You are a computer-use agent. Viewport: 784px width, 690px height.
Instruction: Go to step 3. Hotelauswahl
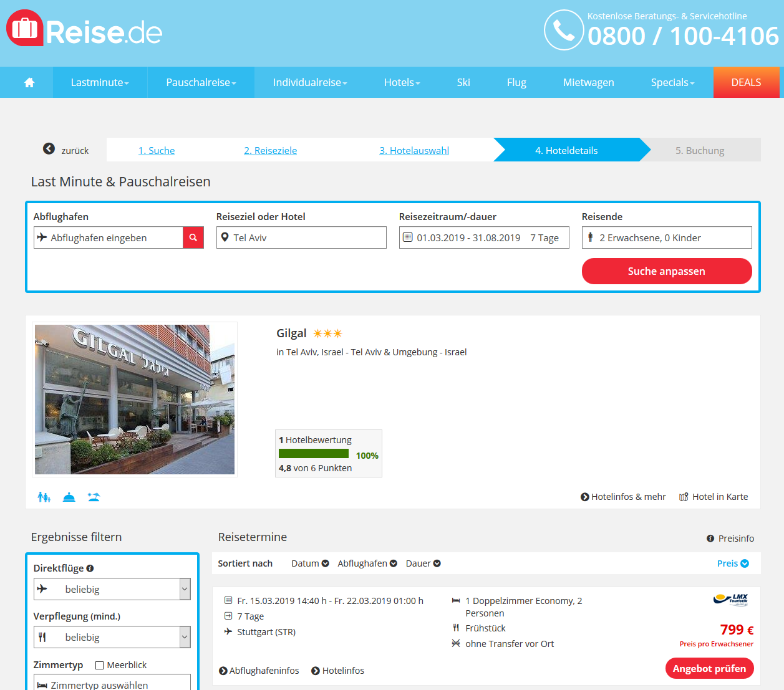pyautogui.click(x=414, y=150)
